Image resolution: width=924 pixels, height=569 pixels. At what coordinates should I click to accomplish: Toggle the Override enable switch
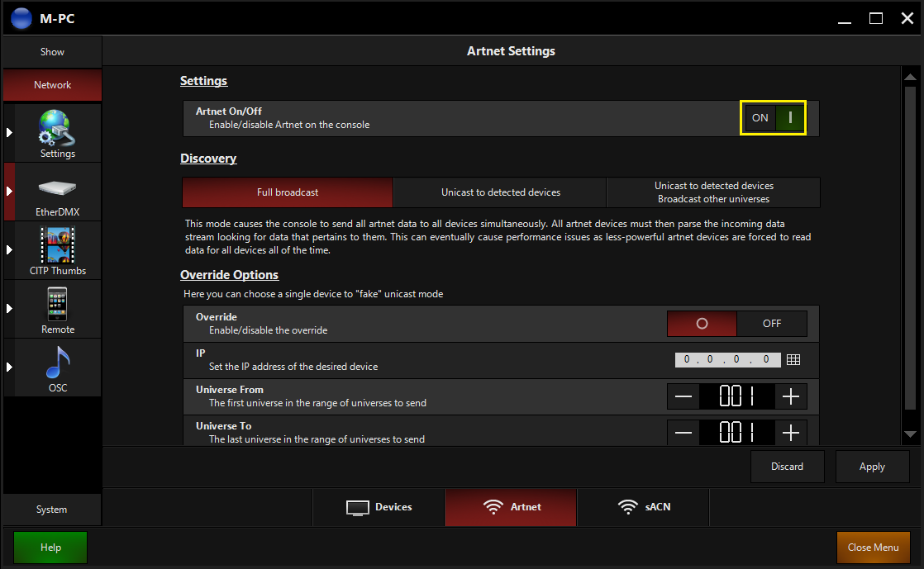[x=736, y=324]
